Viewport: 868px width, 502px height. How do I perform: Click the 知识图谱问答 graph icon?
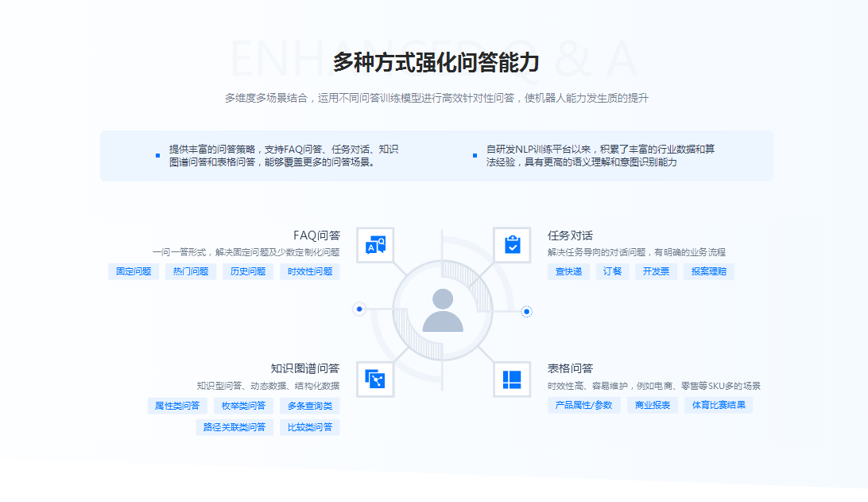coord(375,379)
